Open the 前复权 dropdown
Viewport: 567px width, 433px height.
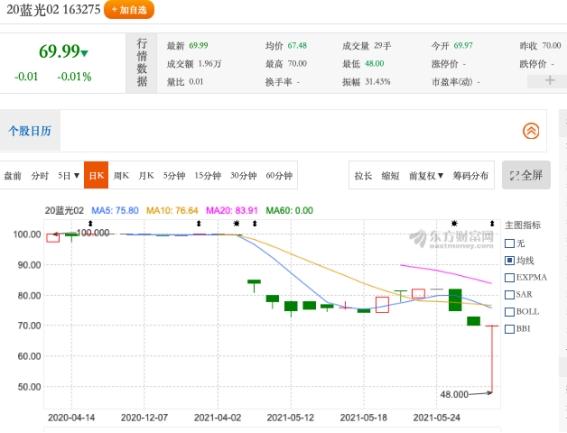[426, 176]
